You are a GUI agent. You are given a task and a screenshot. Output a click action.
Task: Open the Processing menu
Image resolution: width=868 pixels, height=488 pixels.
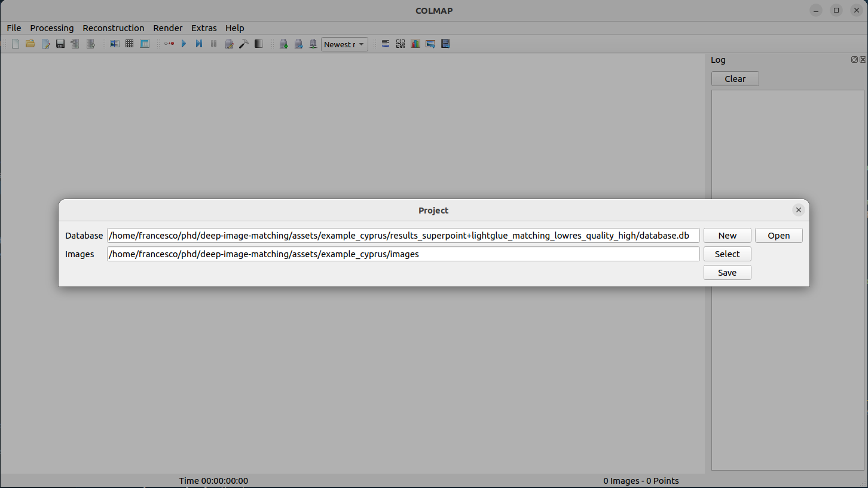click(52, 28)
